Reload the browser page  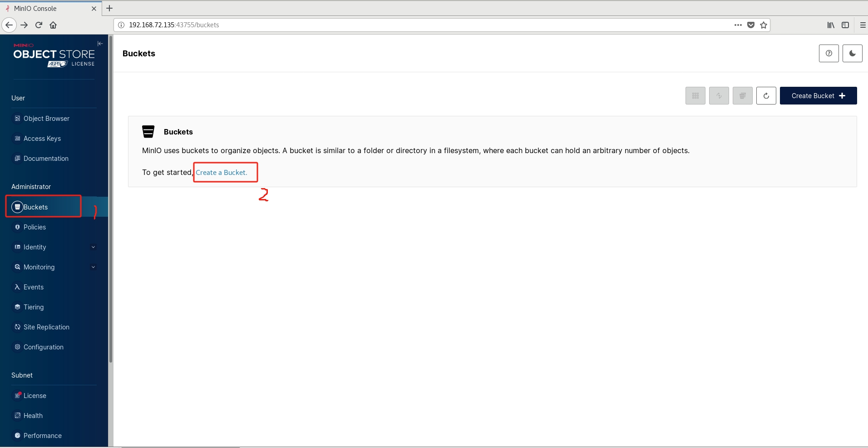(x=39, y=25)
